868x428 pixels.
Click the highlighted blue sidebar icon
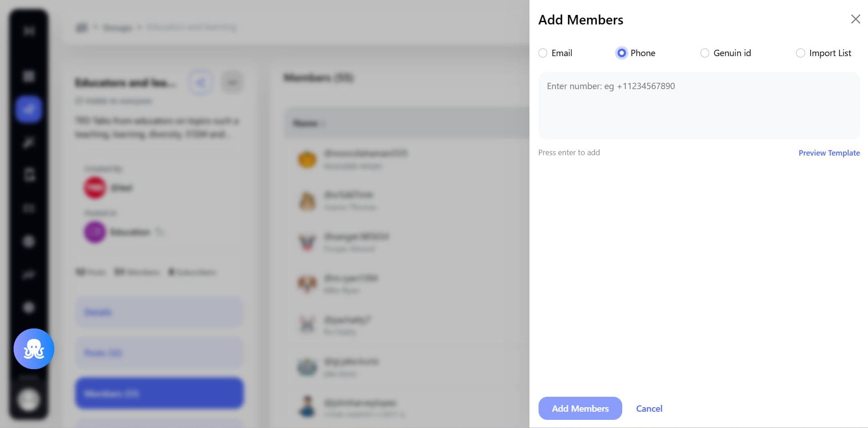pos(29,109)
